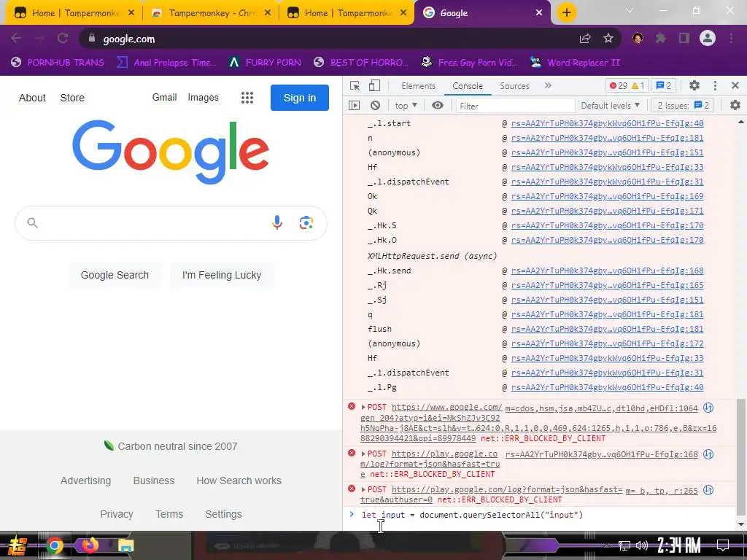747x560 pixels.
Task: Expand the POST play.google.com log error with source :168
Action: tap(363, 454)
